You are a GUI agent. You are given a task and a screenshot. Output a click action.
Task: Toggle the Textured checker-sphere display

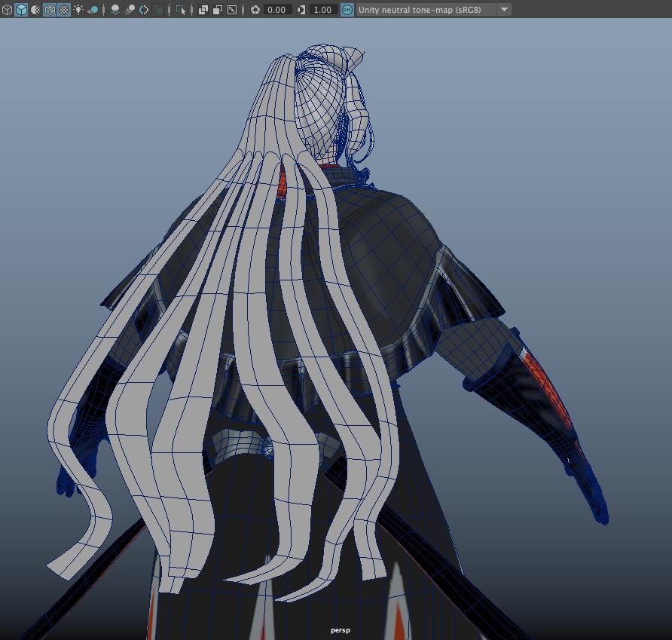click(x=64, y=10)
